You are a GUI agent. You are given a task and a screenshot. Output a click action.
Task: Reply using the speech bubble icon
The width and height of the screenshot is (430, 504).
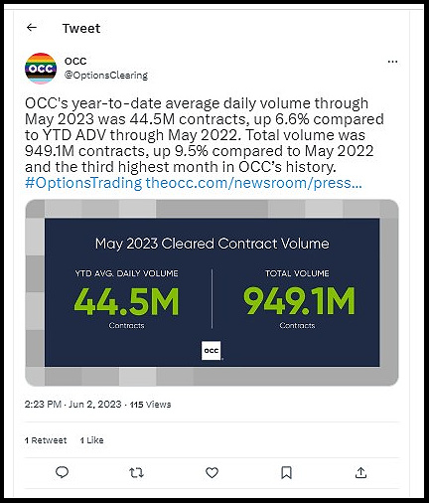(62, 472)
